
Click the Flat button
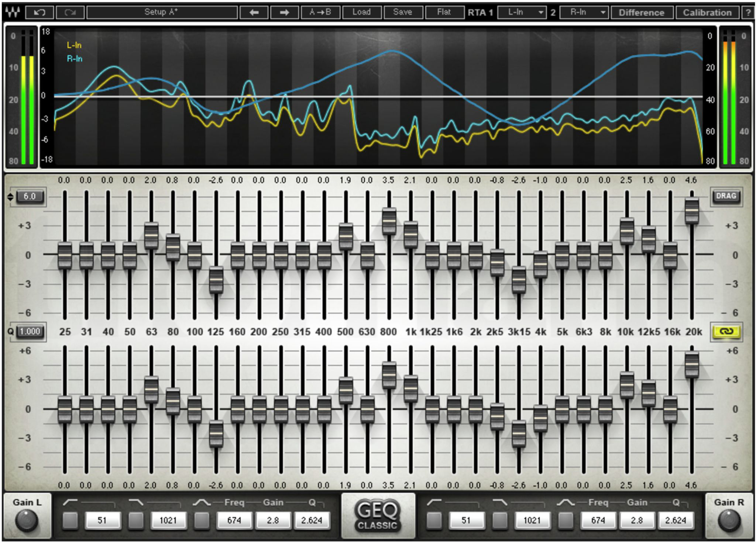pos(444,13)
